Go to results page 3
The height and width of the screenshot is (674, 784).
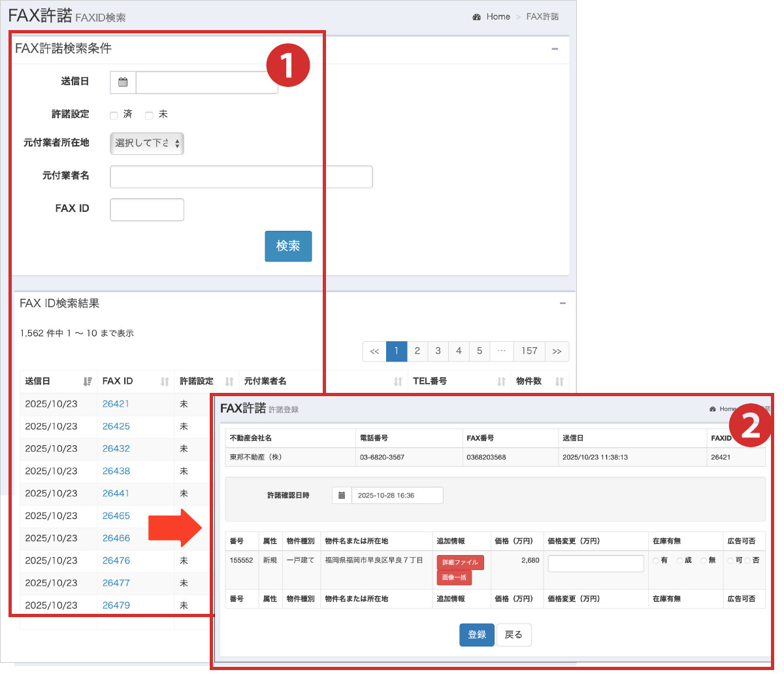(x=438, y=351)
